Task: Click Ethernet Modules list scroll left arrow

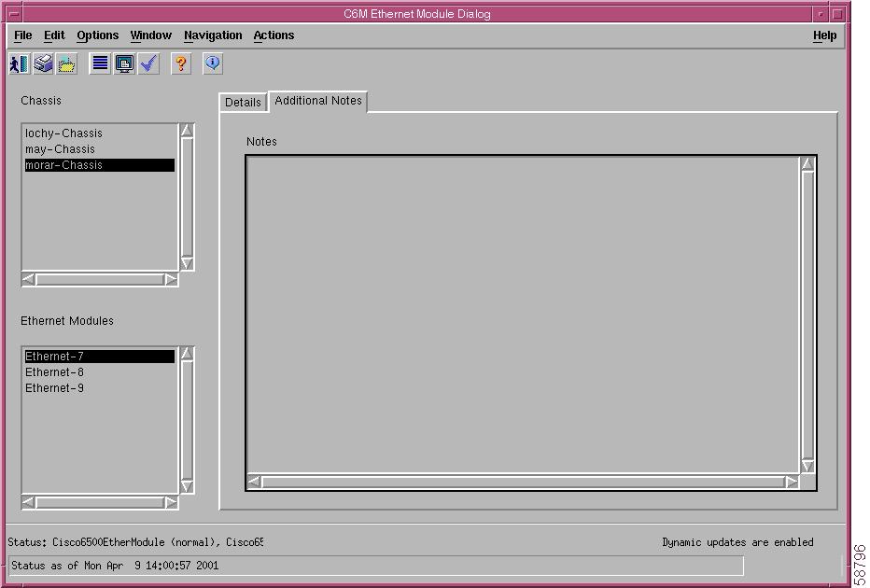Action: pos(28,502)
